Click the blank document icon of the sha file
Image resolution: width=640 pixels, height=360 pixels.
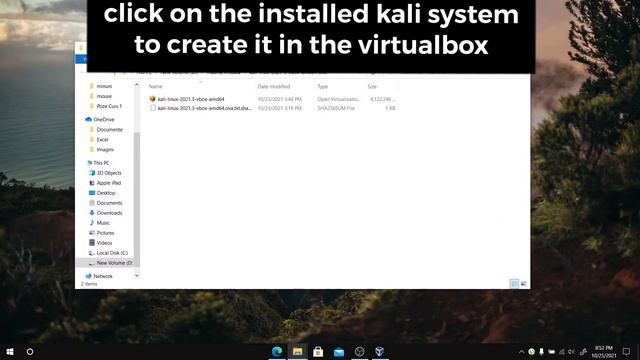click(153, 108)
